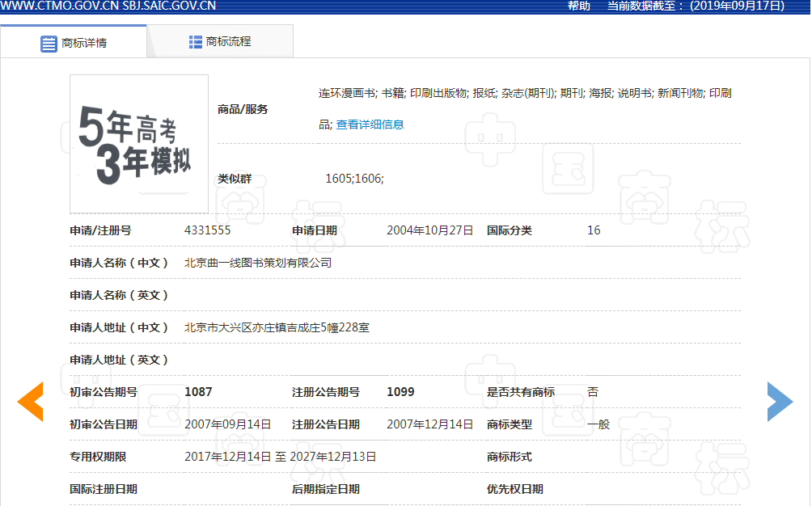Click the 申请/注册号 label
This screenshot has height=506, width=812.
tap(100, 230)
